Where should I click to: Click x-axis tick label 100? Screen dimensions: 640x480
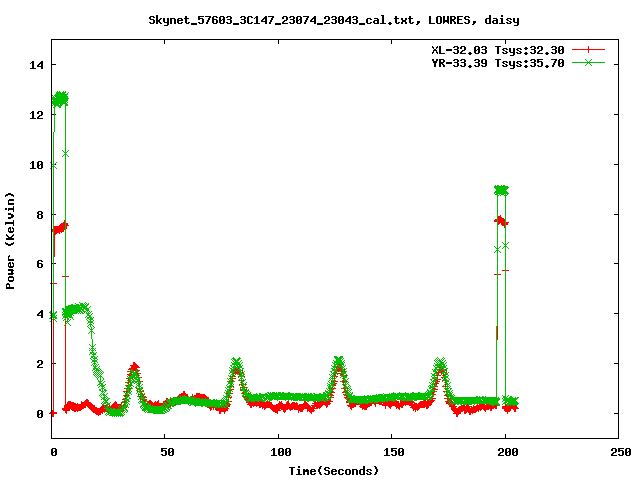pyautogui.click(x=281, y=452)
